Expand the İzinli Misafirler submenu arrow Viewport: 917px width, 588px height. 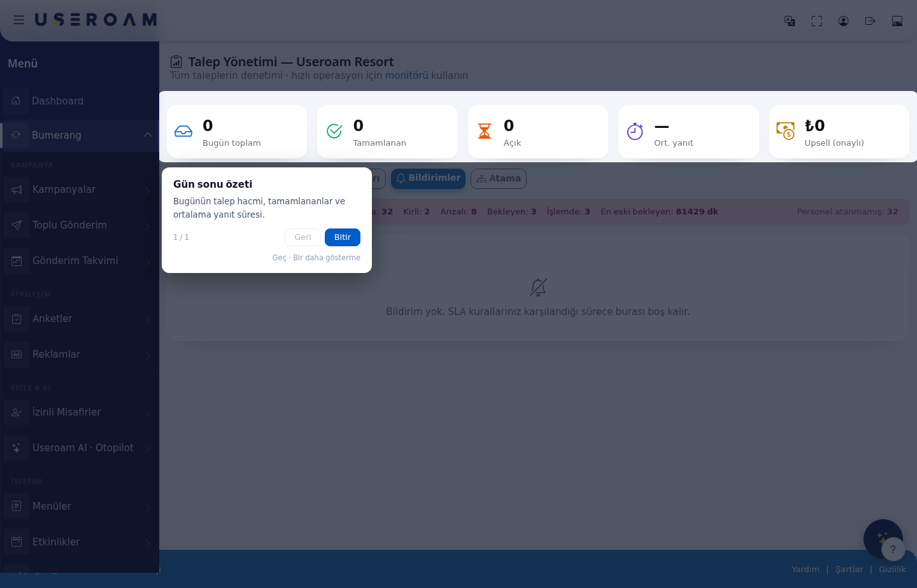(x=147, y=413)
